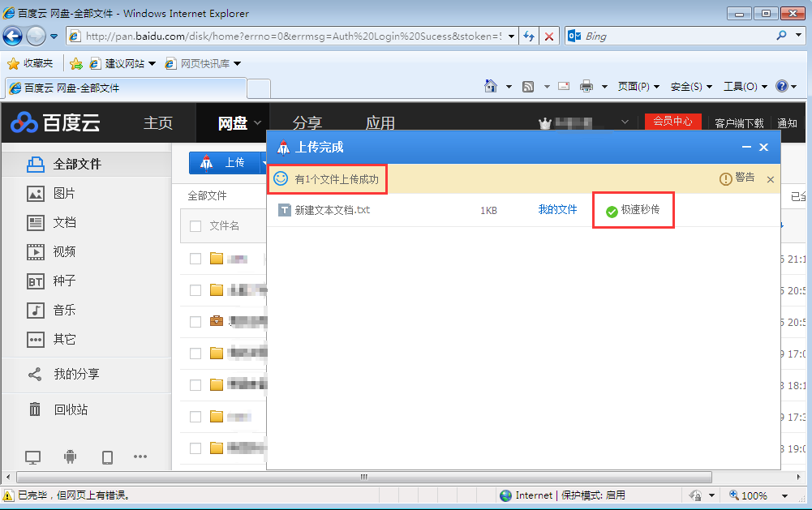Click the mobile phone client icon
Screen dimensions: 812x510
point(107,457)
